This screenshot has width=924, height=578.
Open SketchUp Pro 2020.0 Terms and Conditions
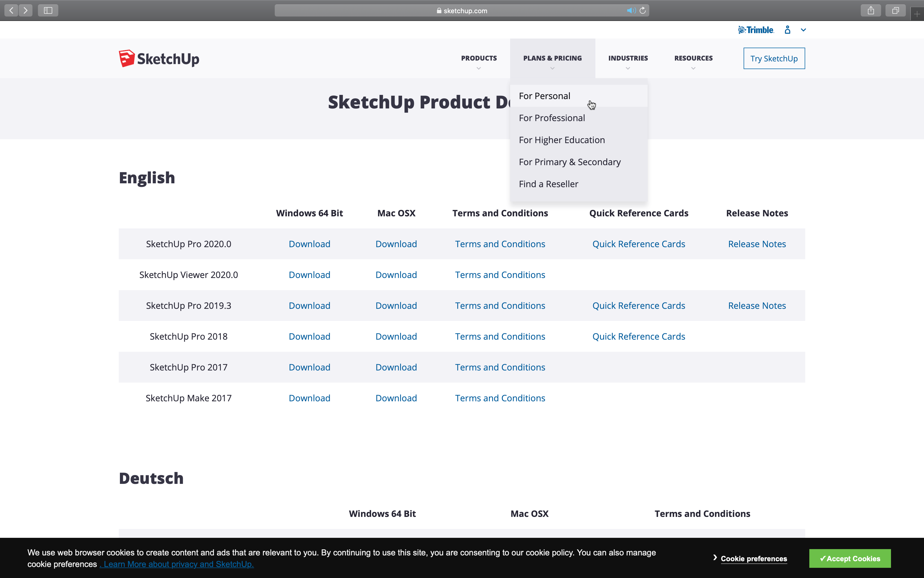pos(500,244)
